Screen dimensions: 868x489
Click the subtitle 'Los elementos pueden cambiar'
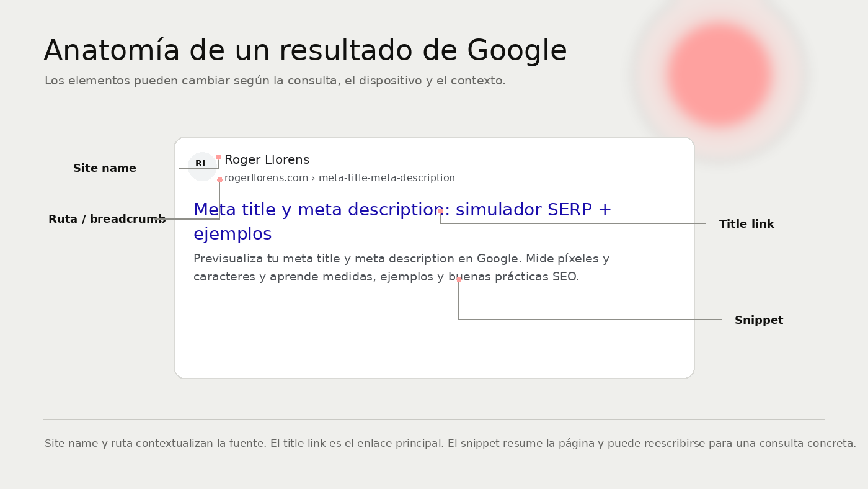(x=275, y=81)
